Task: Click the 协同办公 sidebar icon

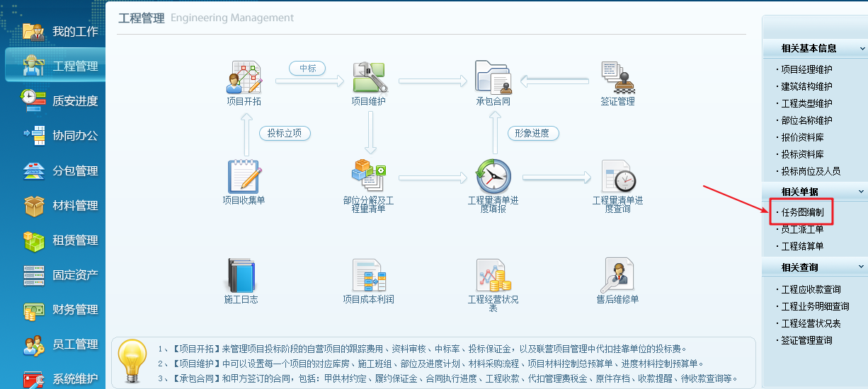Action: click(34, 135)
